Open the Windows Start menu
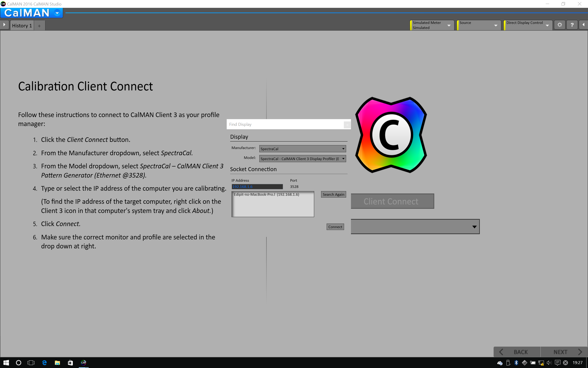The height and width of the screenshot is (368, 588). [6, 363]
